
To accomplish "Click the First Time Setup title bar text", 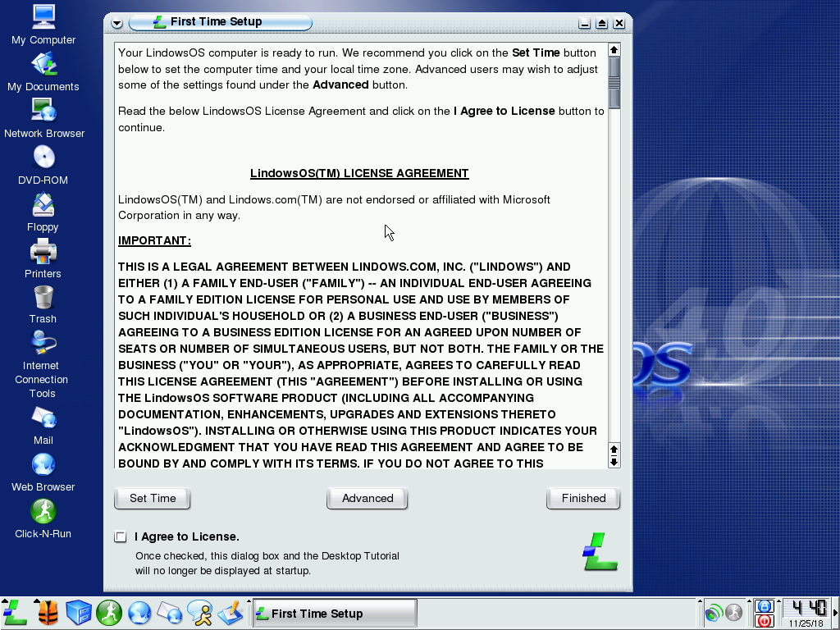I will pyautogui.click(x=216, y=22).
